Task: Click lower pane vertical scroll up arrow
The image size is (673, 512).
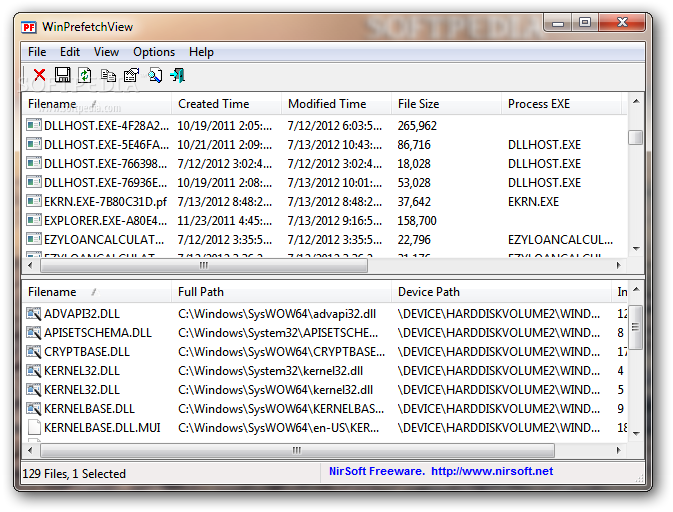Action: [x=636, y=290]
